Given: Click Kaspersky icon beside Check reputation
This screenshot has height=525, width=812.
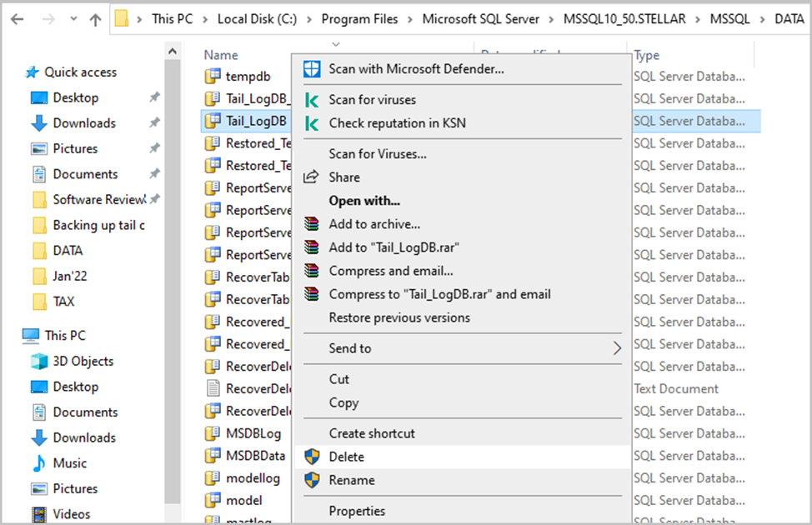Looking at the screenshot, I should (312, 123).
